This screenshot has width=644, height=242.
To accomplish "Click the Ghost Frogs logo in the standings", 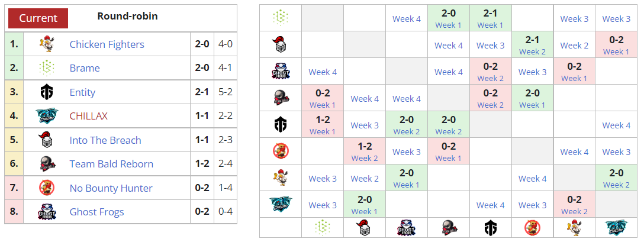I will (47, 212).
